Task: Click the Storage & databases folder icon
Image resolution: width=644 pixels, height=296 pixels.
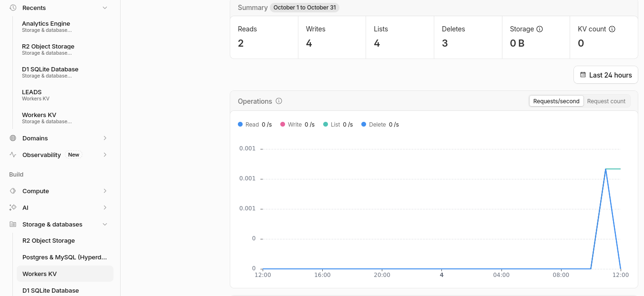Action: 13,224
